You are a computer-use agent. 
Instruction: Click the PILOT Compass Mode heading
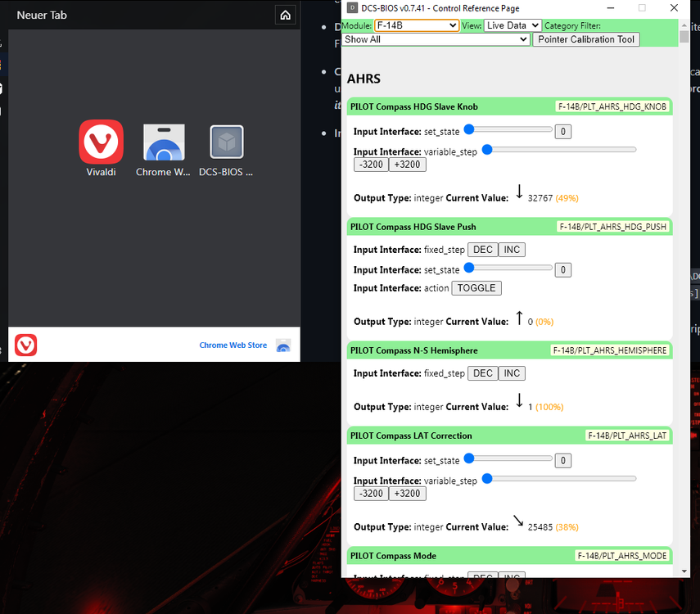[393, 556]
